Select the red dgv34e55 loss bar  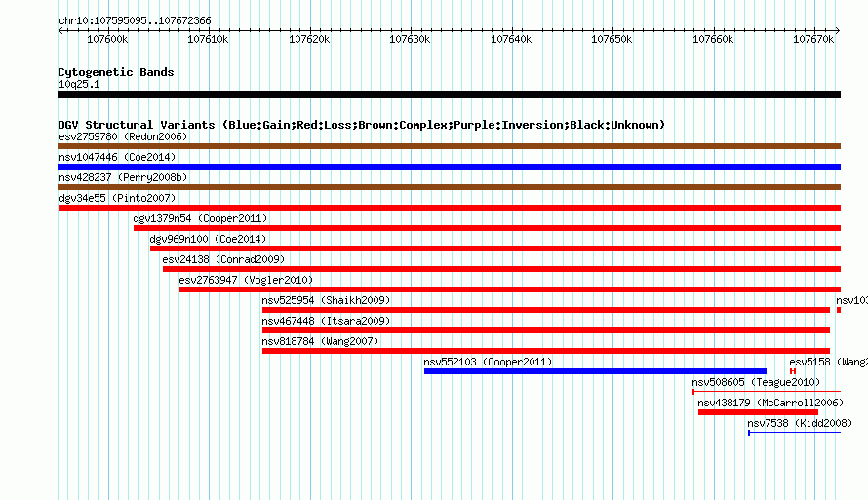(x=449, y=208)
